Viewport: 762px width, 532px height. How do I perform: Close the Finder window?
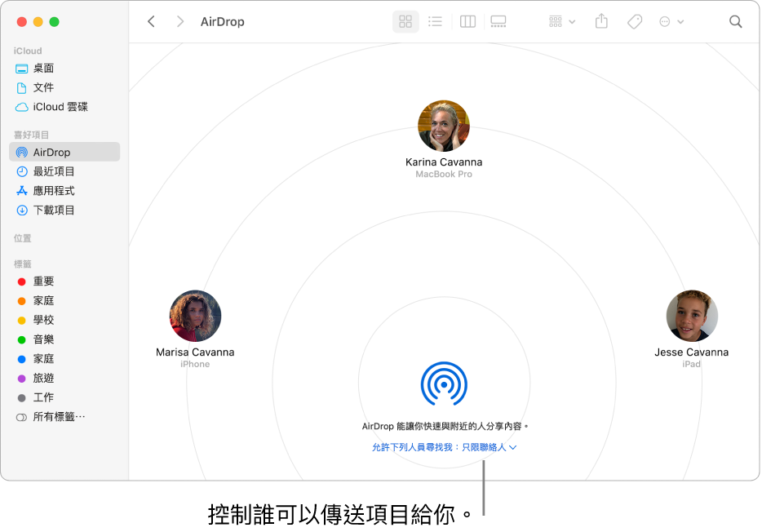(x=22, y=22)
